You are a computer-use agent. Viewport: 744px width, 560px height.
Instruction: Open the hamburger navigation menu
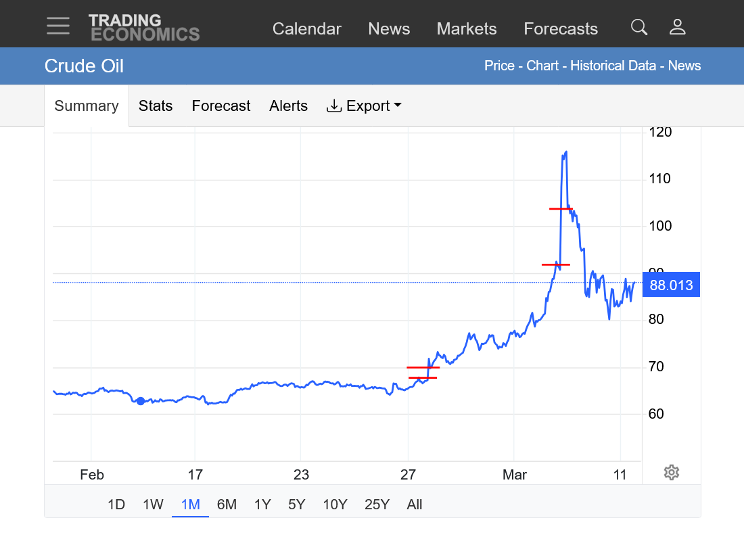point(58,26)
